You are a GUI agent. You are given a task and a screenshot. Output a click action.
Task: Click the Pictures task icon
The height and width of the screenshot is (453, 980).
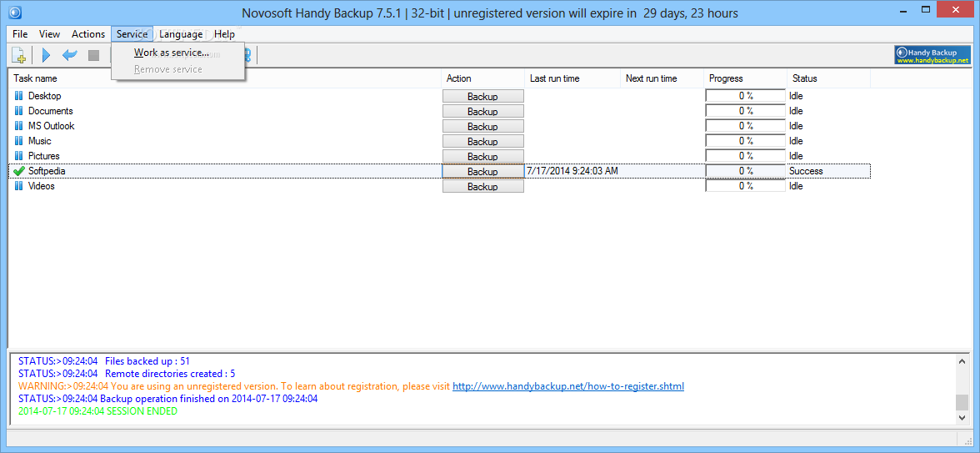18,156
